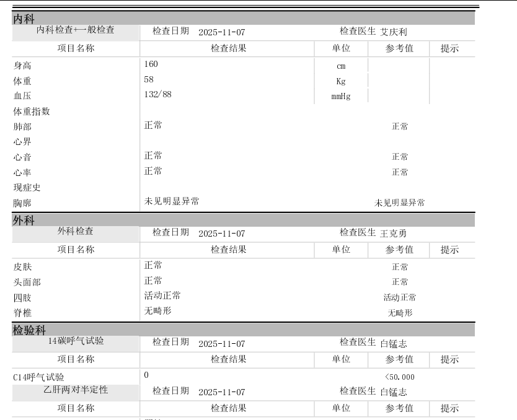Click doctor name 王克勇
Viewport: 517px width, 420px height.
click(x=394, y=234)
